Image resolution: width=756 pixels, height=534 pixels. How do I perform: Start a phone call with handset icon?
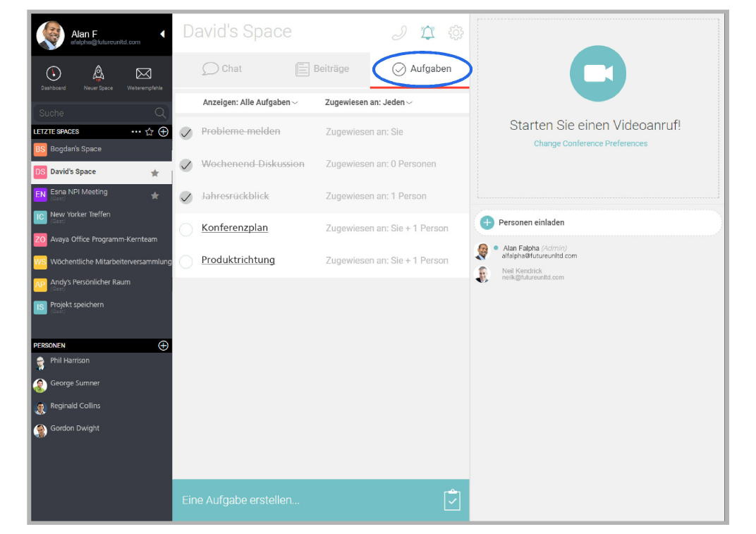[x=399, y=32]
